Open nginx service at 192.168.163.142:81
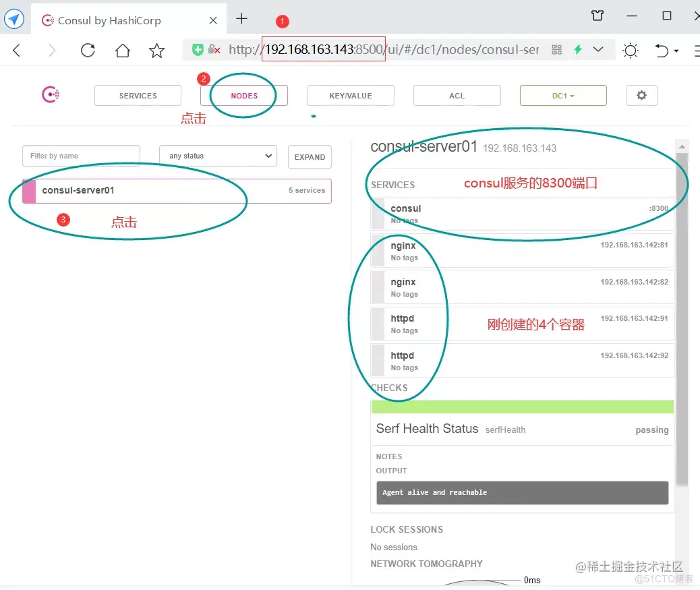Image resolution: width=700 pixels, height=590 pixels. [523, 251]
